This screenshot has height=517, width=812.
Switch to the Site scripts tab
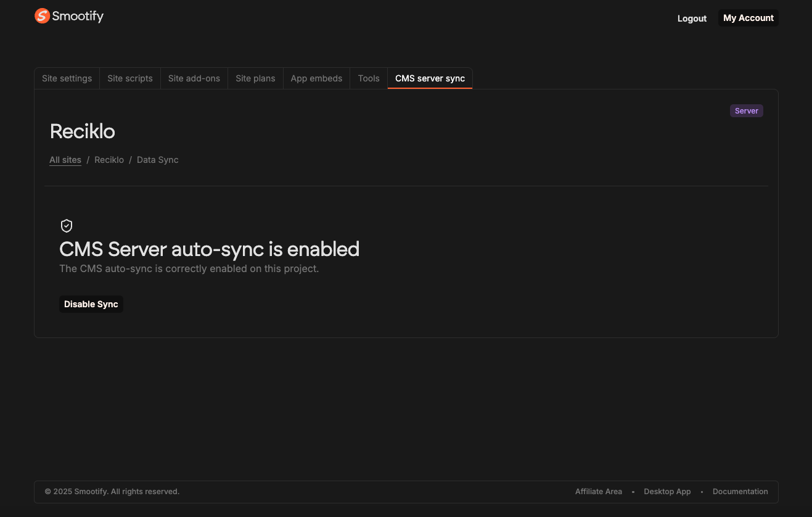129,78
